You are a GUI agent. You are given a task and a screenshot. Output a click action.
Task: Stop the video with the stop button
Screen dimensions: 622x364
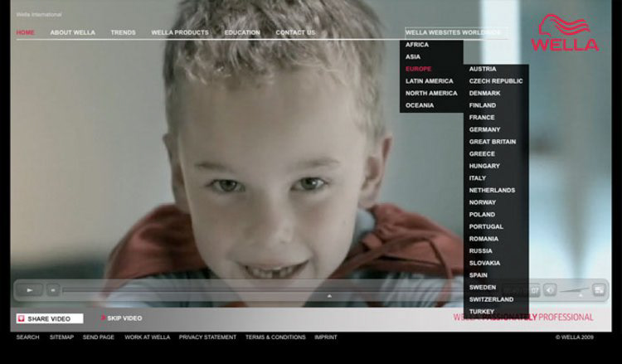53,290
